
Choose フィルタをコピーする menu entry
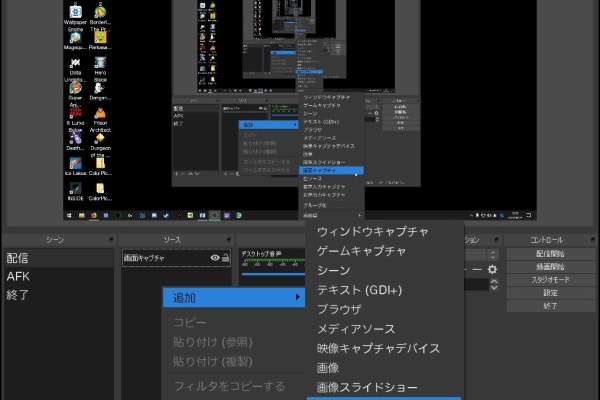(x=229, y=386)
